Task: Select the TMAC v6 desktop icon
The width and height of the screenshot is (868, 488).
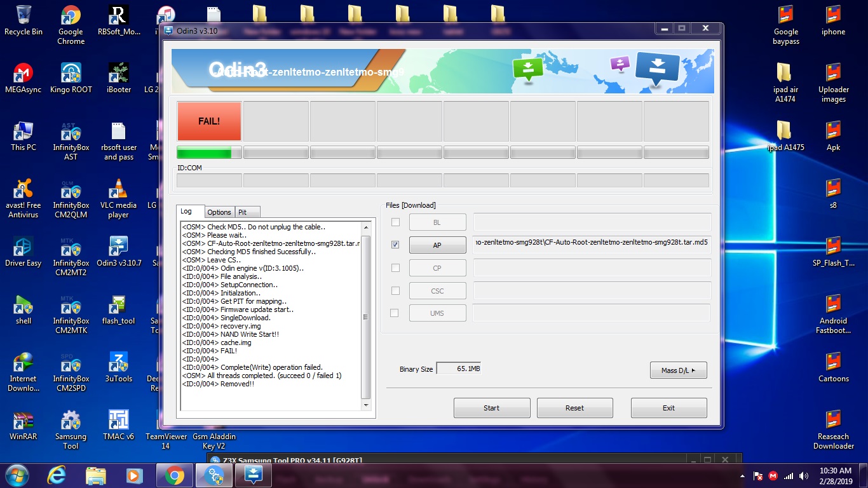Action: tap(119, 425)
